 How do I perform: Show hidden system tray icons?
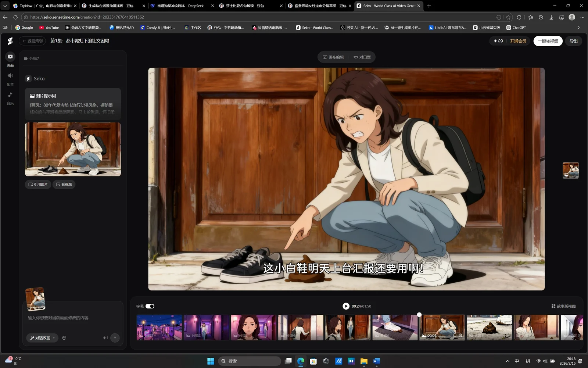508,361
